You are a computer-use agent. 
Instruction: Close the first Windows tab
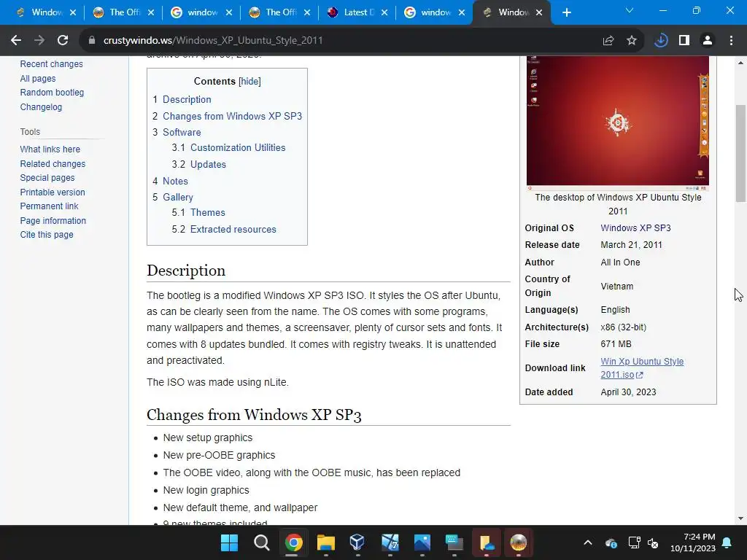[73, 13]
